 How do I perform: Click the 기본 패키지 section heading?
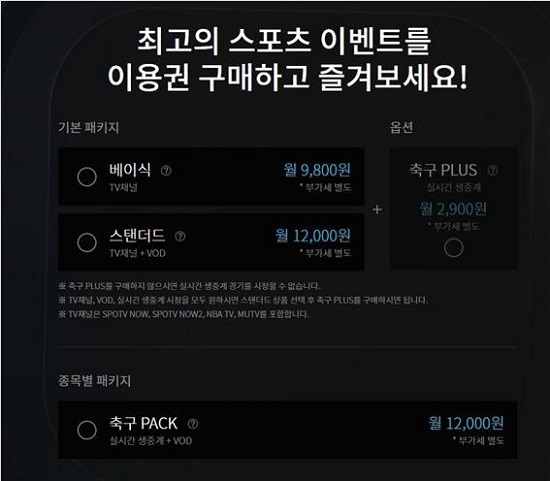(88, 127)
